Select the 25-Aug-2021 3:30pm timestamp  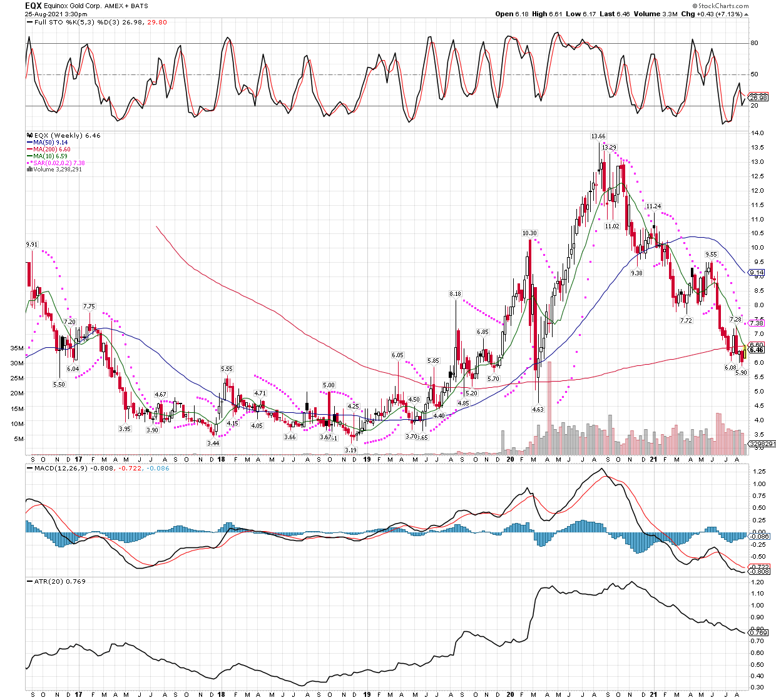(x=56, y=14)
